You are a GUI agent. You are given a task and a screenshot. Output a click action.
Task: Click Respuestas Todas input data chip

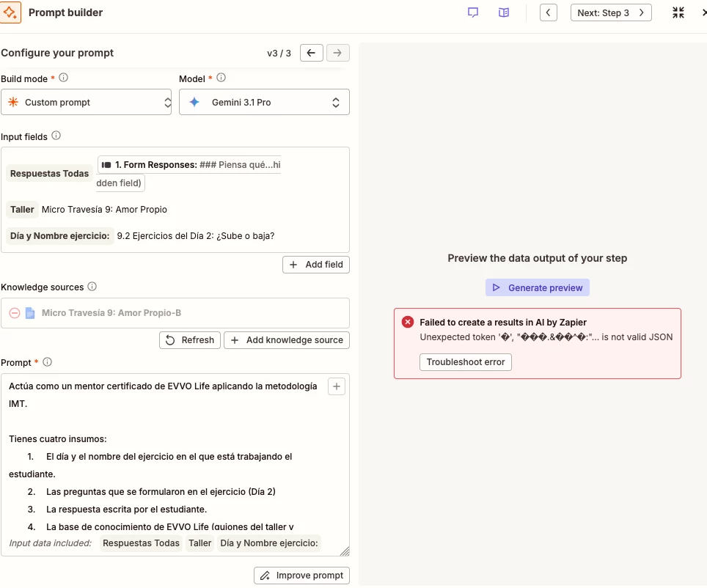[x=141, y=543]
